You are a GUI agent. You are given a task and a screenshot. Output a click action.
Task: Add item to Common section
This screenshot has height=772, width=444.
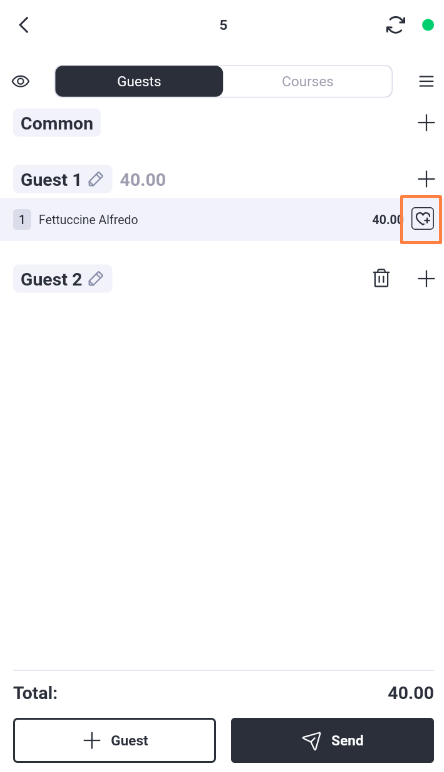click(x=426, y=123)
